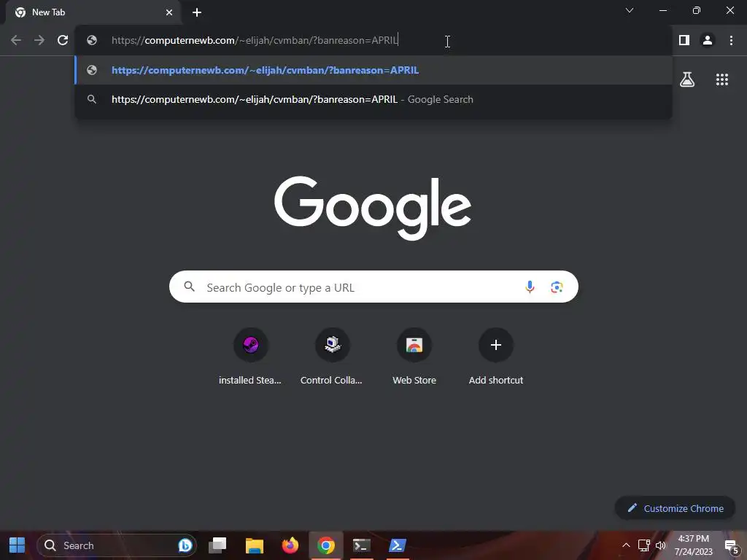Click Customize Chrome button
Screen dimensions: 747x560
tap(675, 508)
